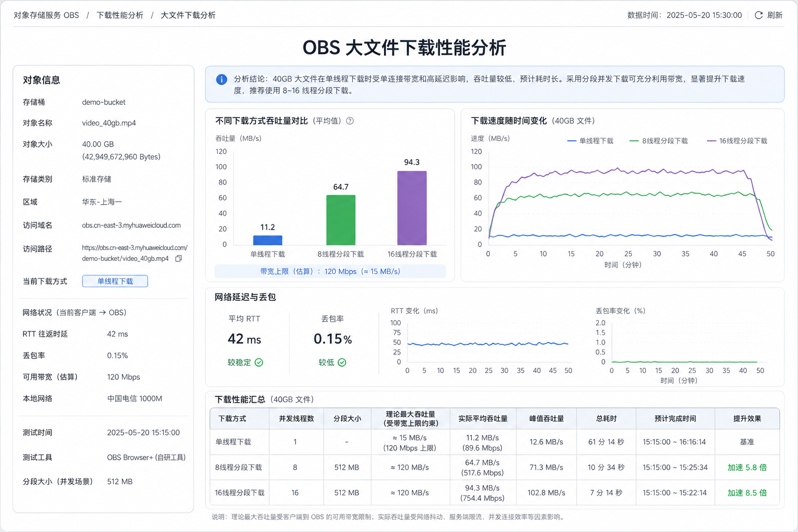Click the purple 94.3 bar
Viewport: 798px width, 532px height.
click(412, 208)
